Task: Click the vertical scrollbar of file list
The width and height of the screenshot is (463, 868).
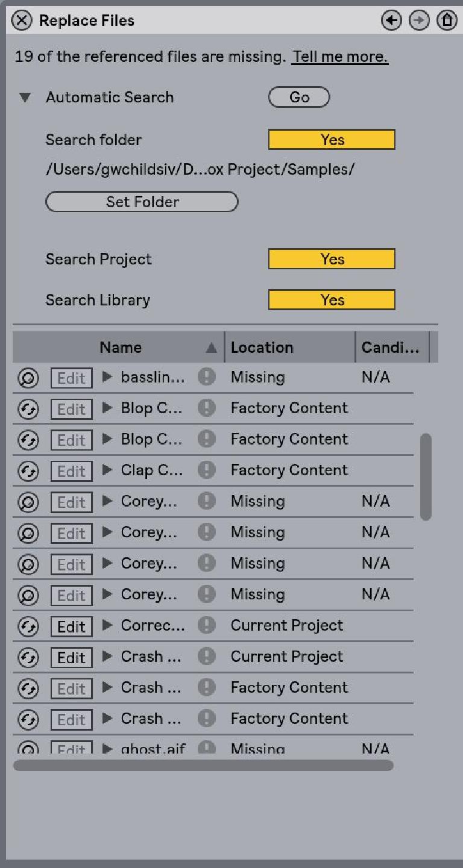Action: [x=426, y=476]
